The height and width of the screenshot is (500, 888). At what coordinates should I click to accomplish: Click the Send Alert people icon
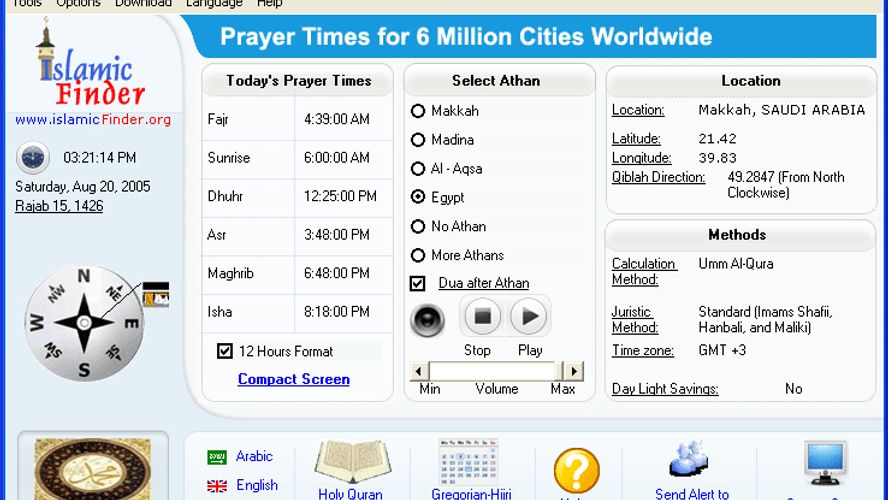pyautogui.click(x=689, y=459)
